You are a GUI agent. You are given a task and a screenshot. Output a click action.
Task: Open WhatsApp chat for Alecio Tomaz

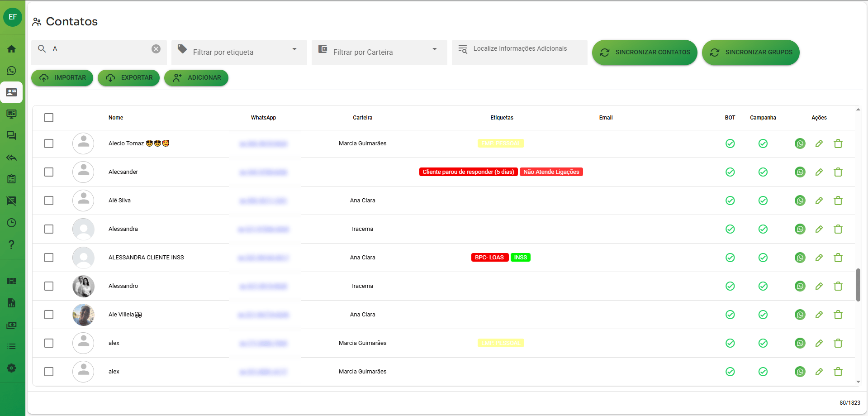point(800,143)
